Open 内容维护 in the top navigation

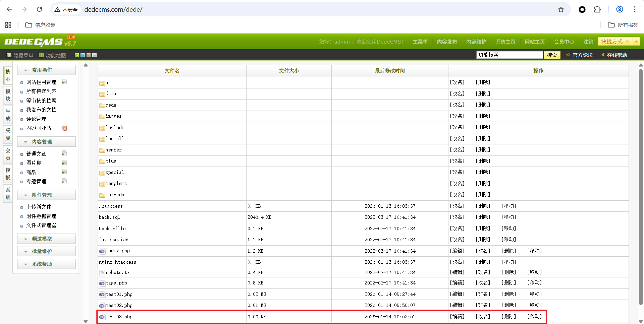[476, 42]
